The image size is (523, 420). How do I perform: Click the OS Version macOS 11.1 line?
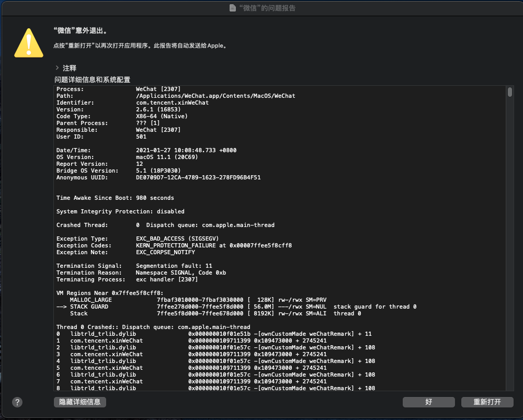(x=127, y=157)
